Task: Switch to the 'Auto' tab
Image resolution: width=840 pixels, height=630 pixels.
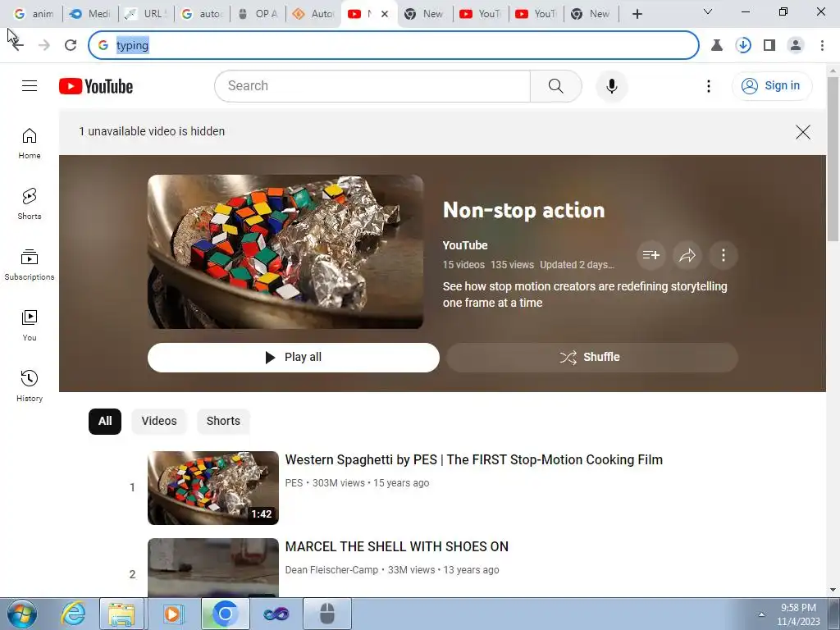Action: click(313, 14)
